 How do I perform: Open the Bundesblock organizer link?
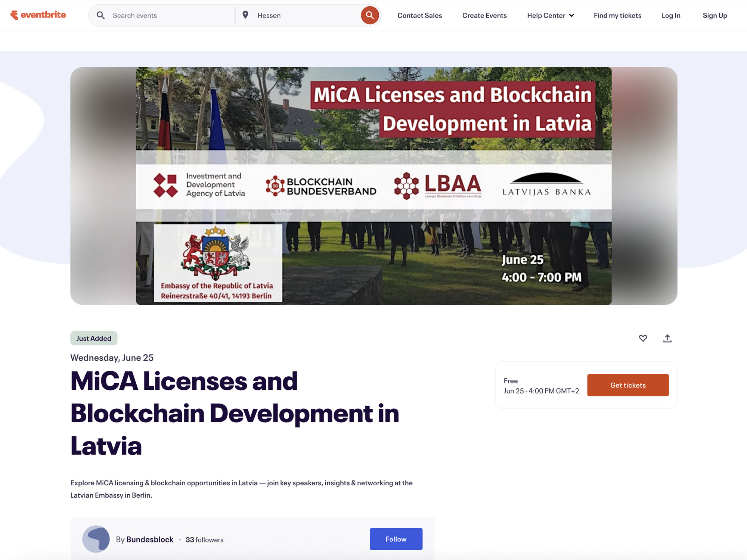click(150, 539)
